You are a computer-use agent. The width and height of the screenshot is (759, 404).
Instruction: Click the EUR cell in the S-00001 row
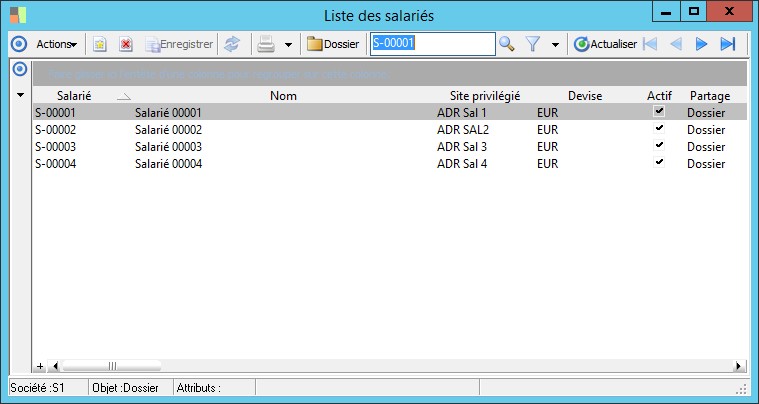pyautogui.click(x=547, y=113)
